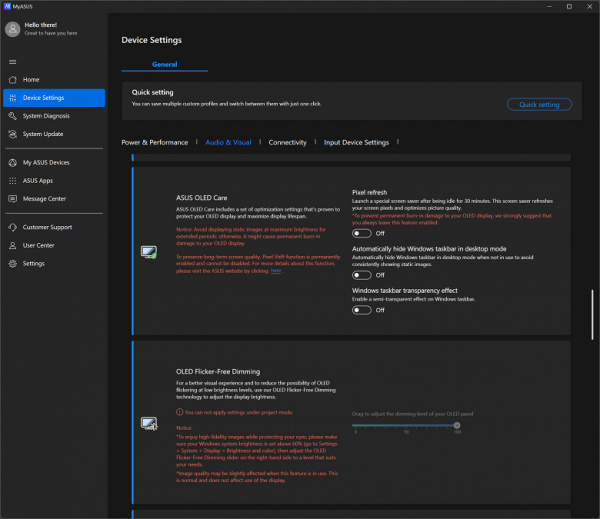Click the ASUS OLED Care monitor icon
The image size is (600, 519).
coord(149,251)
